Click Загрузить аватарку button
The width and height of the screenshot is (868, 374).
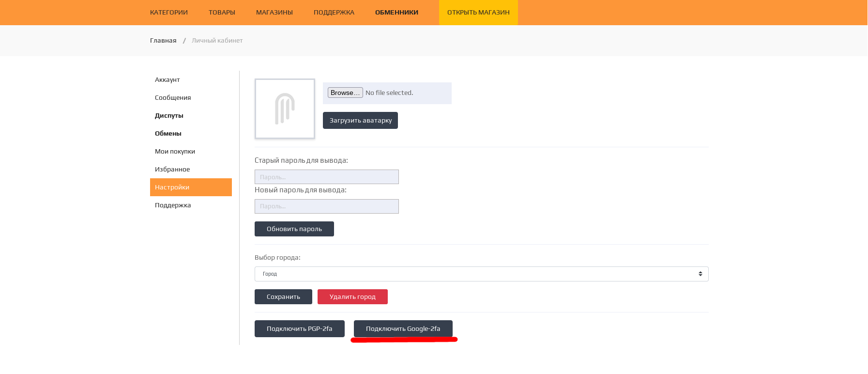(x=360, y=120)
